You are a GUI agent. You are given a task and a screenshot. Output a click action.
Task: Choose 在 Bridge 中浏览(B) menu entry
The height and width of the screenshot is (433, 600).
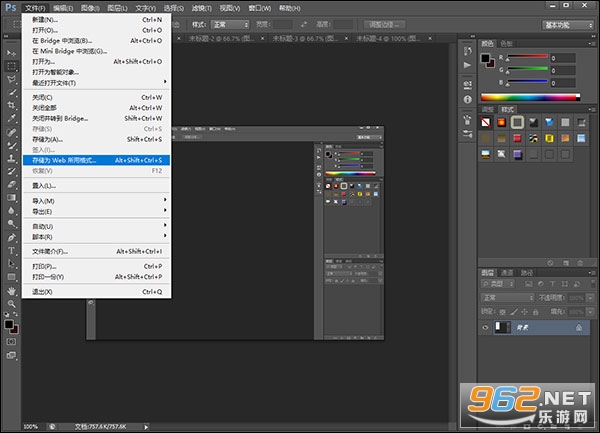tap(96, 41)
